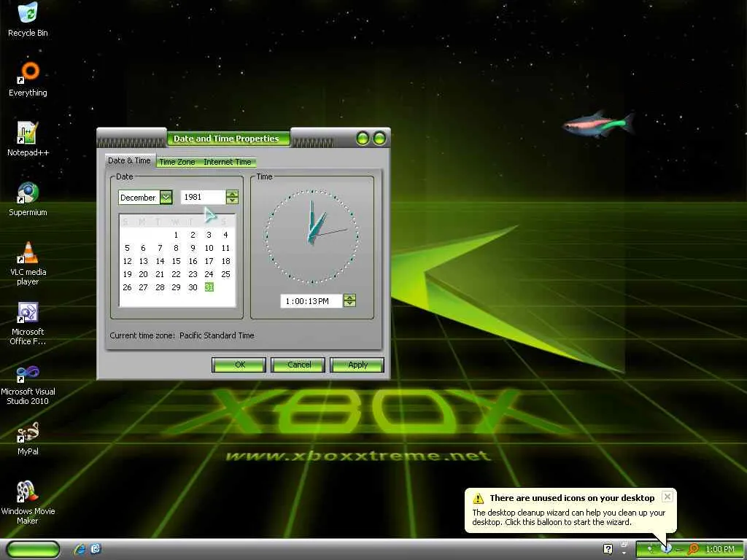
Task: Select the Windows Movie Maker shortcut
Action: coord(28,503)
